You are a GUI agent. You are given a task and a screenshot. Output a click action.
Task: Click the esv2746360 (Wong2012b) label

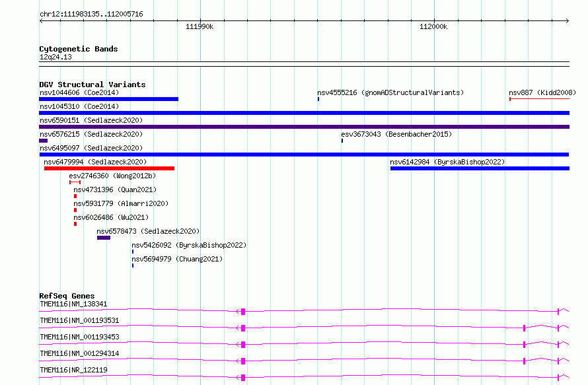[112, 176]
